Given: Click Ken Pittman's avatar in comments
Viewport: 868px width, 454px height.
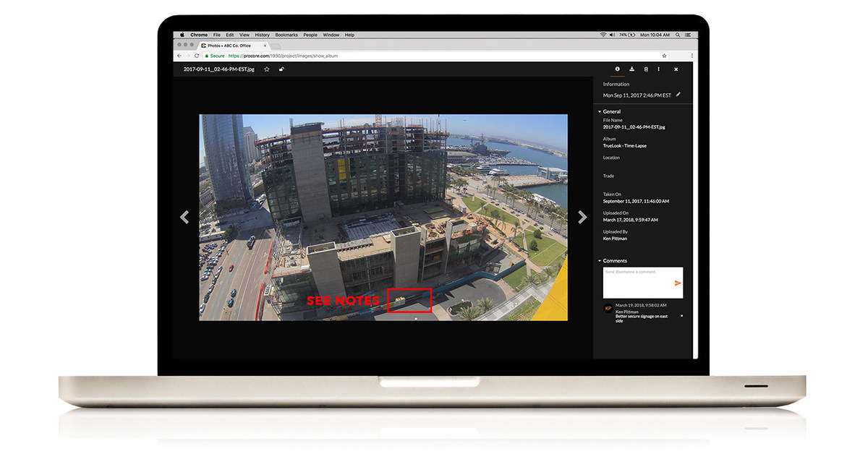Looking at the screenshot, I should (608, 307).
